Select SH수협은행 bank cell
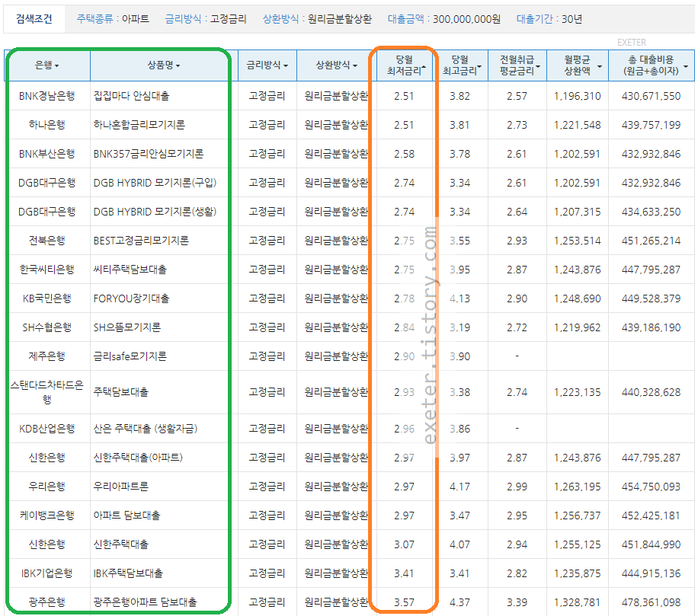Viewport: 698px width, 616px height. tap(46, 327)
